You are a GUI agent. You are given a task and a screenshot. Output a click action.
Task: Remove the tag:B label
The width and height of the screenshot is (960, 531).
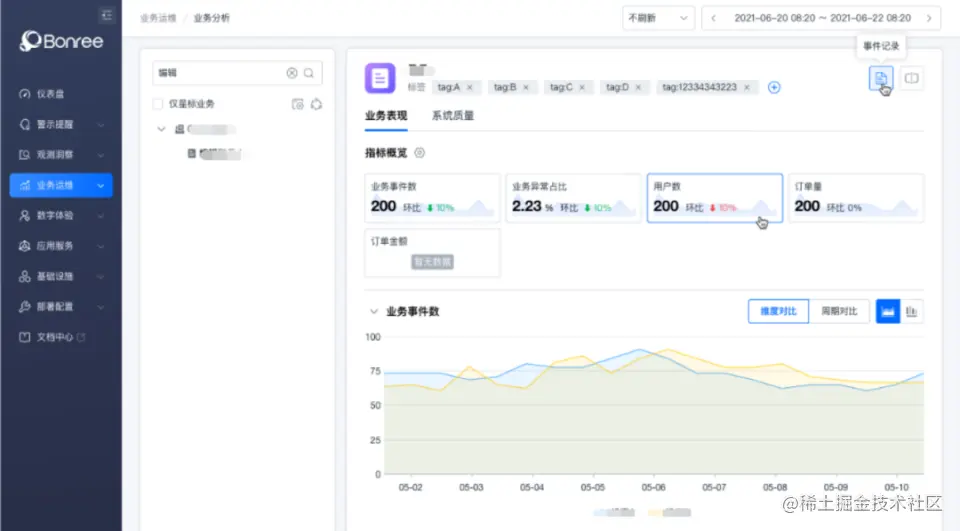[x=525, y=87]
